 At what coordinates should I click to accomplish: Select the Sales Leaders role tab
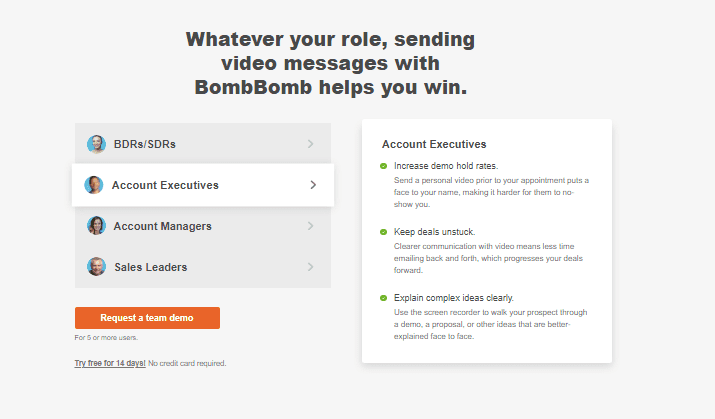(x=203, y=267)
